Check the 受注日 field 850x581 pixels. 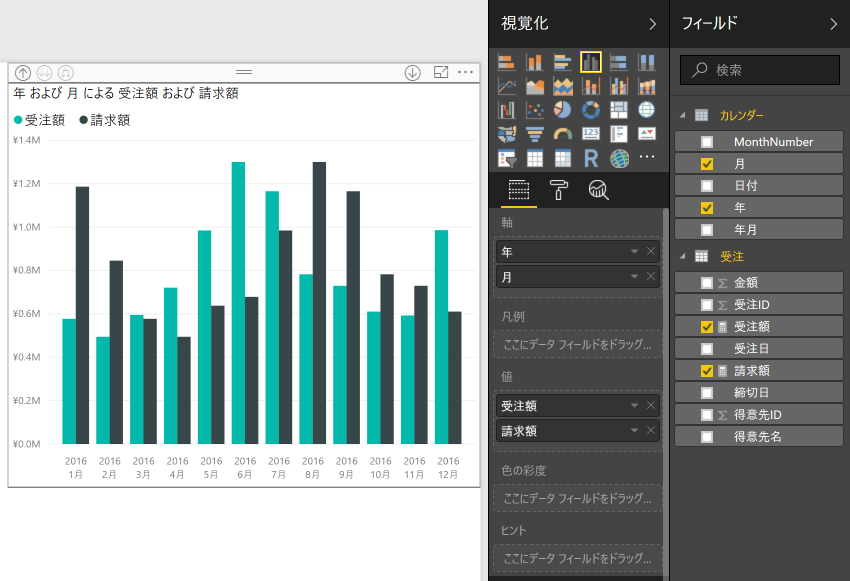[707, 348]
